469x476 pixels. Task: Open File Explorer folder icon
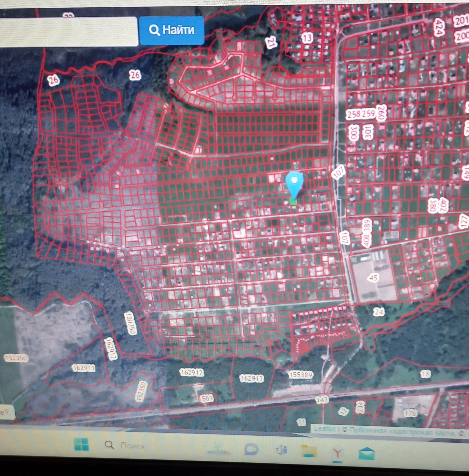click(x=309, y=451)
